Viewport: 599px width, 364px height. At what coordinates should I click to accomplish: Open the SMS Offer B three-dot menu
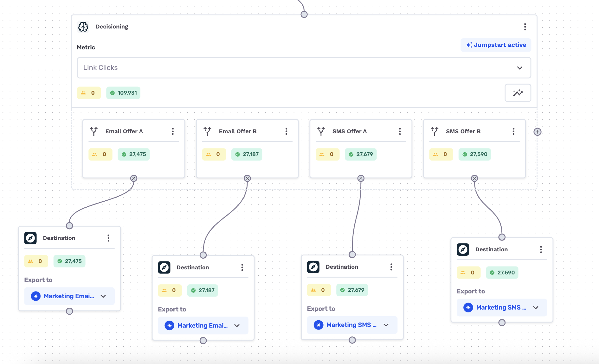point(513,131)
